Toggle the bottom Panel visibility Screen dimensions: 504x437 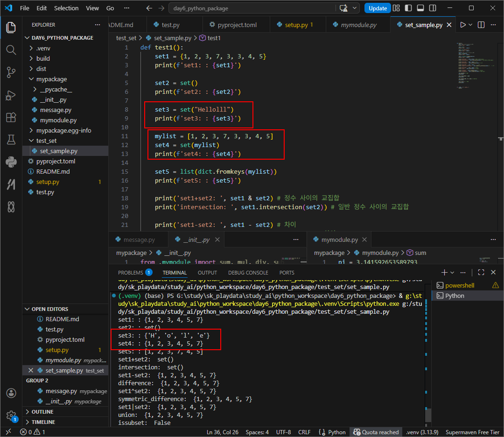tap(420, 8)
